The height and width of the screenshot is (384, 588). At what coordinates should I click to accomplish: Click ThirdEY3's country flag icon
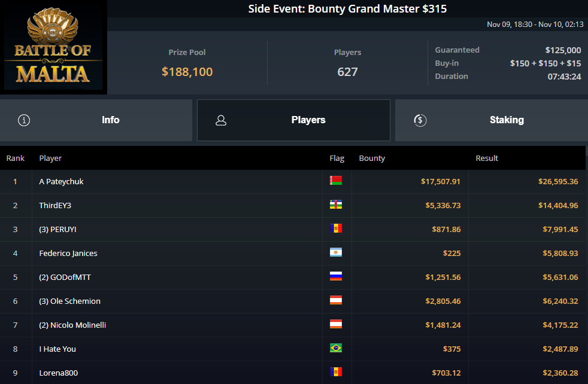[x=336, y=205]
